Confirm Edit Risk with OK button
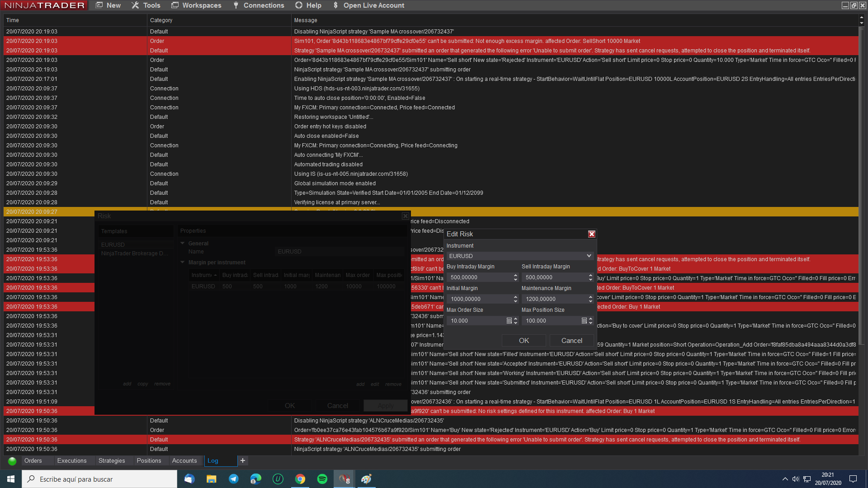The height and width of the screenshot is (488, 868). 524,341
